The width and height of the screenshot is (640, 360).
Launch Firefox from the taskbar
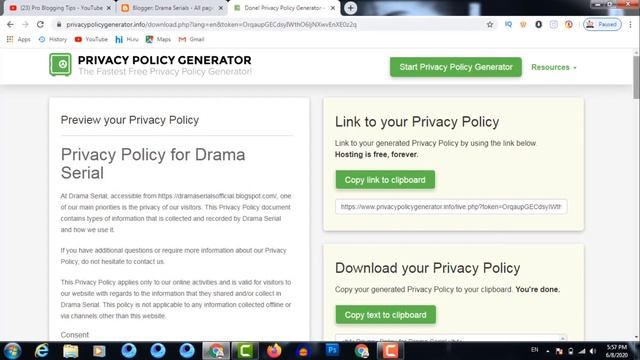click(274, 351)
